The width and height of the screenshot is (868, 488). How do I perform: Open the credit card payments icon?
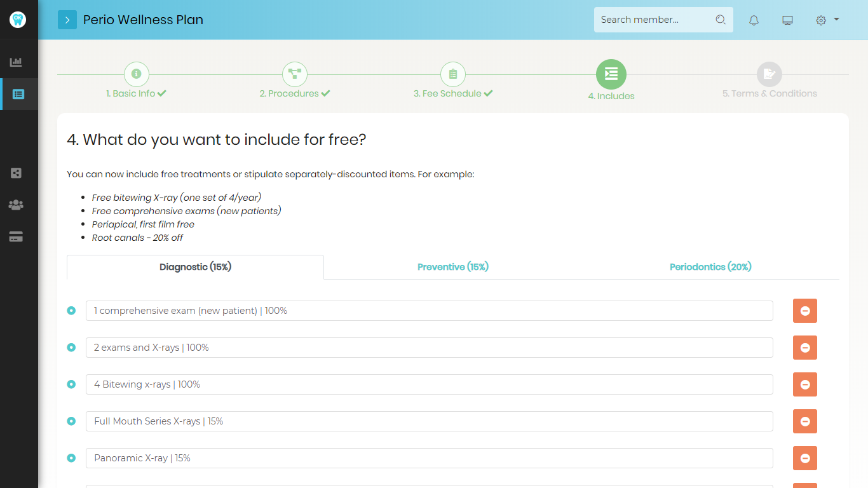16,237
